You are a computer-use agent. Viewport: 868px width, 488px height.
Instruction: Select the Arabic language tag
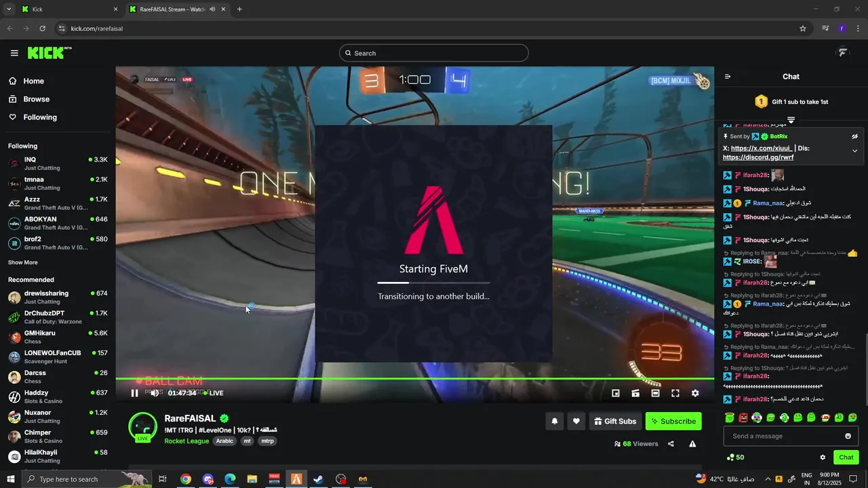pyautogui.click(x=224, y=441)
